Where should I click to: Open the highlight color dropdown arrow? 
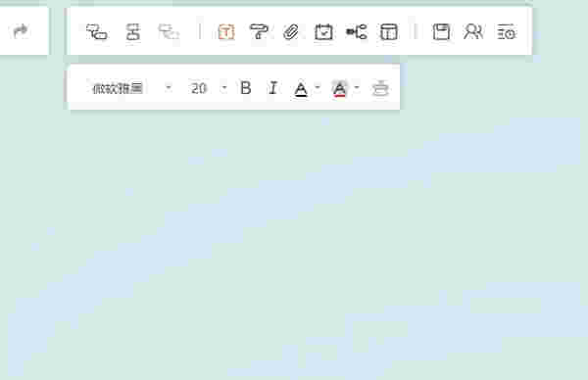357,88
